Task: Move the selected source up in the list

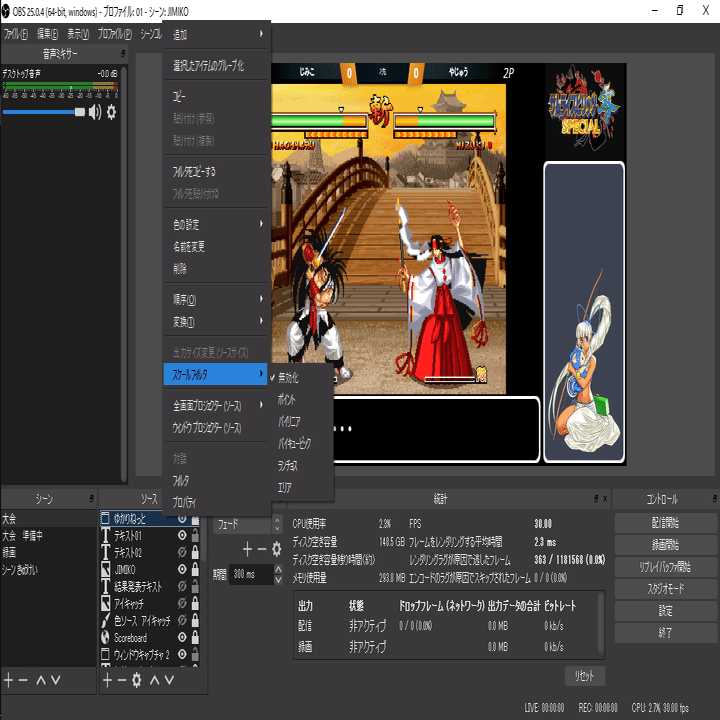Action: [x=154, y=680]
